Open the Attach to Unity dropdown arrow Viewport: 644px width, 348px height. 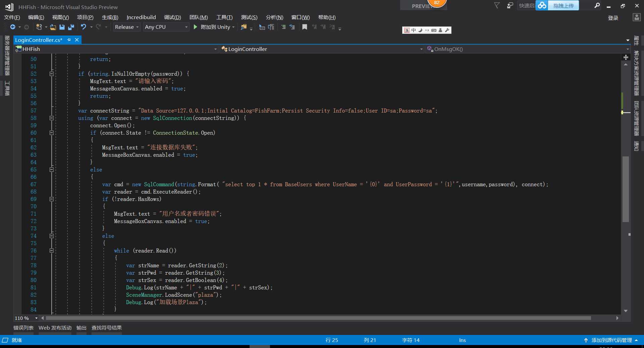tap(233, 27)
